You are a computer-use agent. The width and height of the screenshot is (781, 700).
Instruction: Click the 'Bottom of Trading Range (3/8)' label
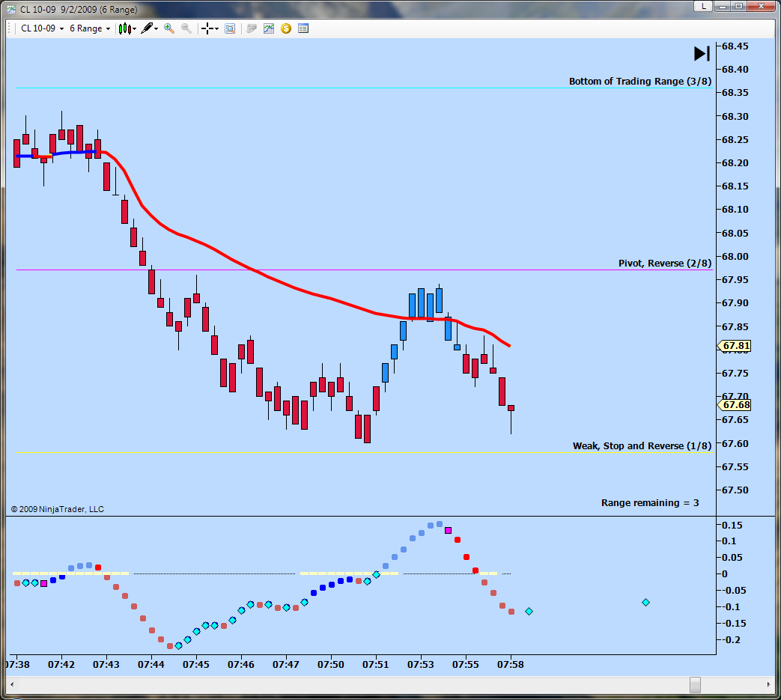640,81
